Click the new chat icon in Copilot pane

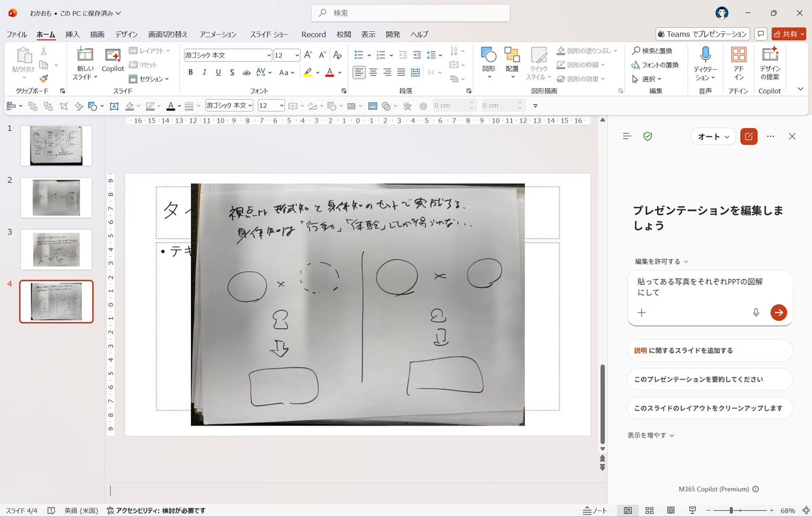749,136
